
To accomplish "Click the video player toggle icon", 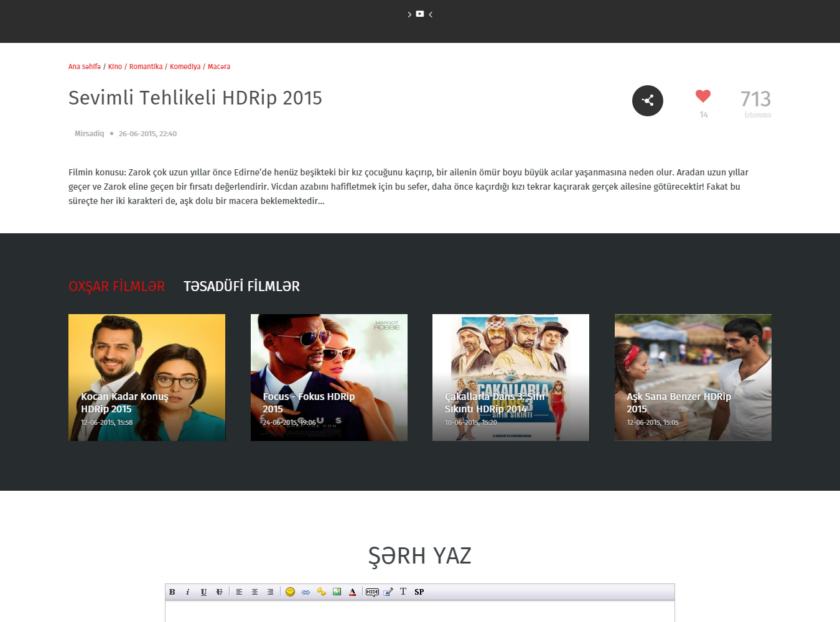I will pos(420,14).
